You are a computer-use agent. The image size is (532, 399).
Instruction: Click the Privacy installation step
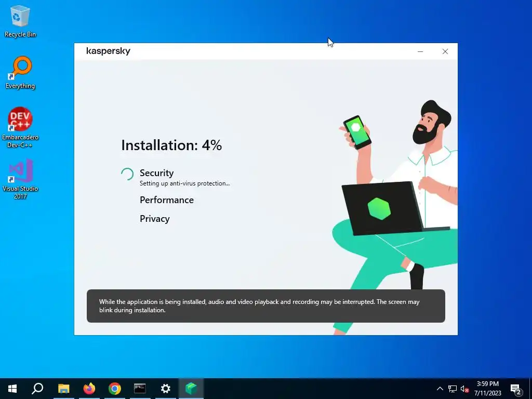pos(154,219)
